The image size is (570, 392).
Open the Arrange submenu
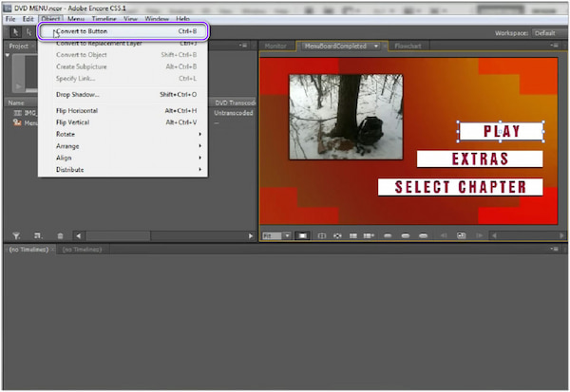click(x=123, y=146)
